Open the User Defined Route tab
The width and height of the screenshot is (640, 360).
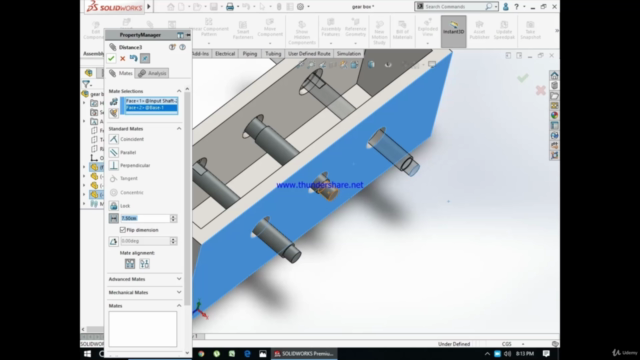(x=309, y=53)
